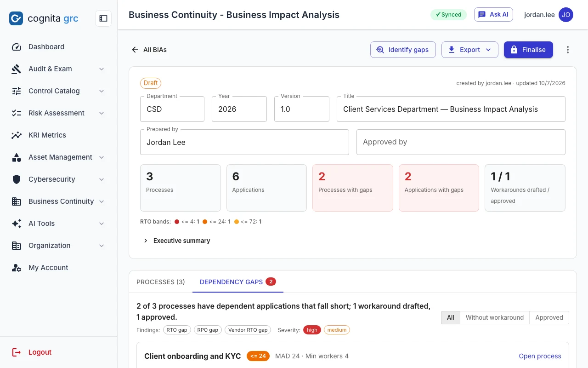Click the Logout exit icon
This screenshot has height=368, width=588.
tap(17, 352)
